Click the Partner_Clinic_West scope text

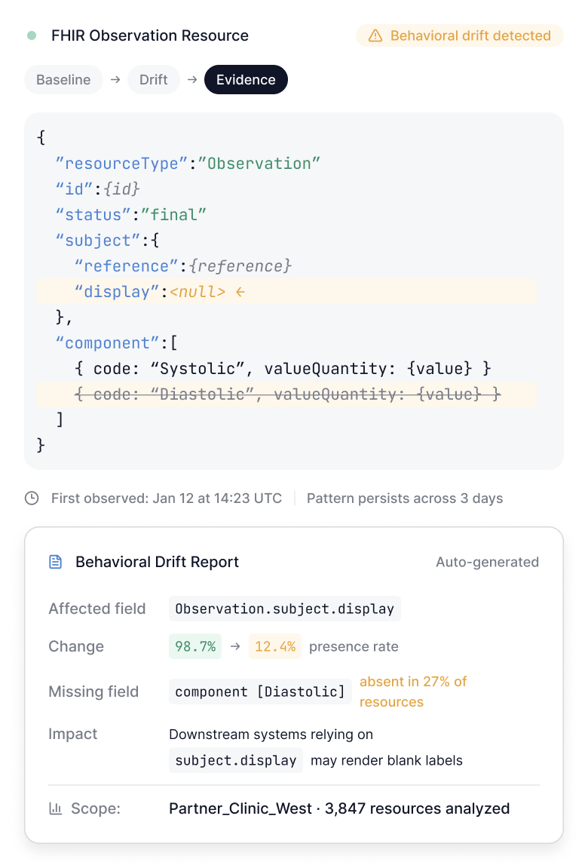pyautogui.click(x=240, y=808)
